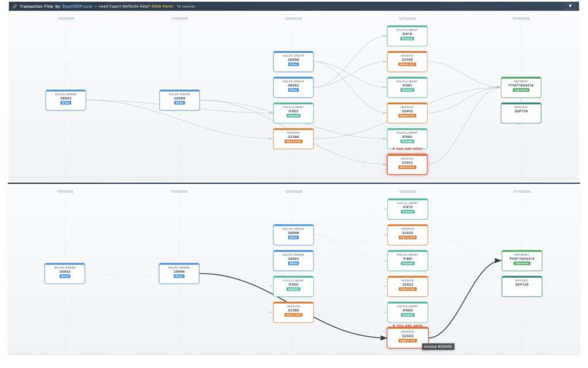Open the SwyftERP.com link
Image resolution: width=588 pixels, height=368 pixels.
tap(77, 6)
